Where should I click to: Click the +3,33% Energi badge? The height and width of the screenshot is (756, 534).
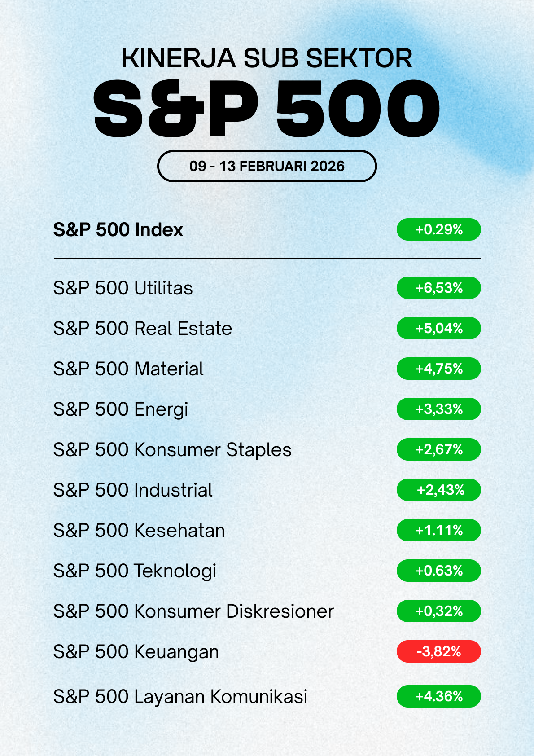coord(438,409)
